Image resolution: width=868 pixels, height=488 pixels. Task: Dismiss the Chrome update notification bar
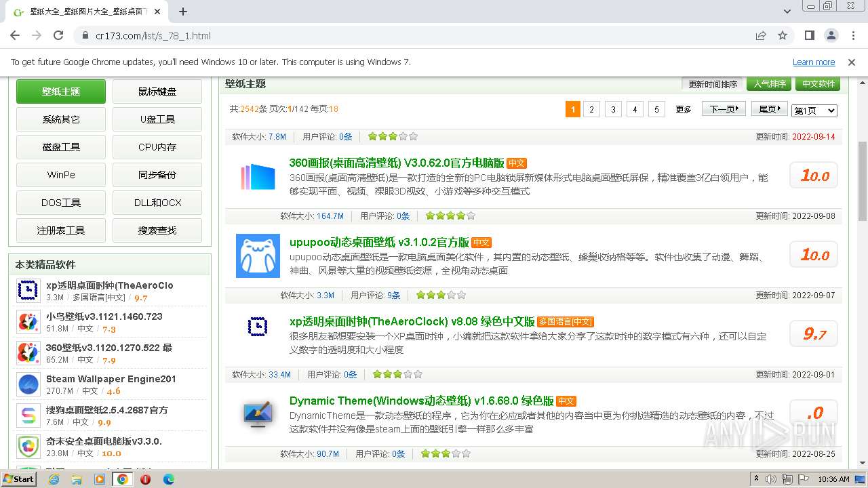point(852,62)
